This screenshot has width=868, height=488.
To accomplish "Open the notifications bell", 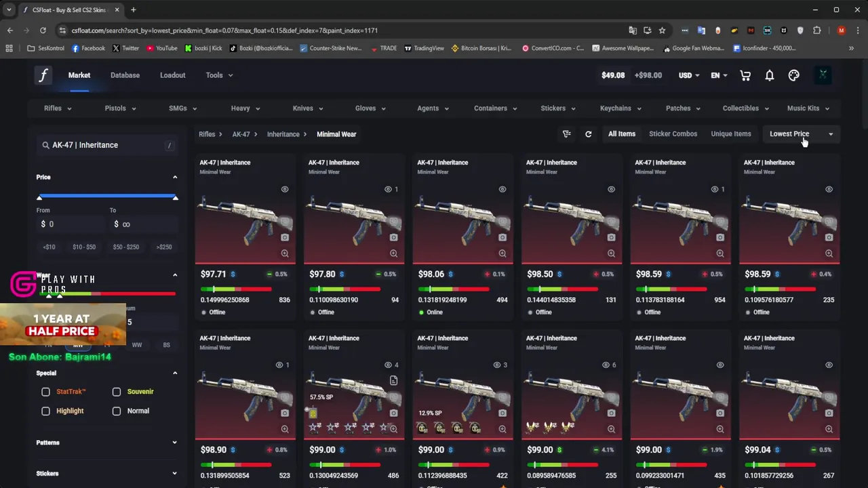I will [770, 75].
